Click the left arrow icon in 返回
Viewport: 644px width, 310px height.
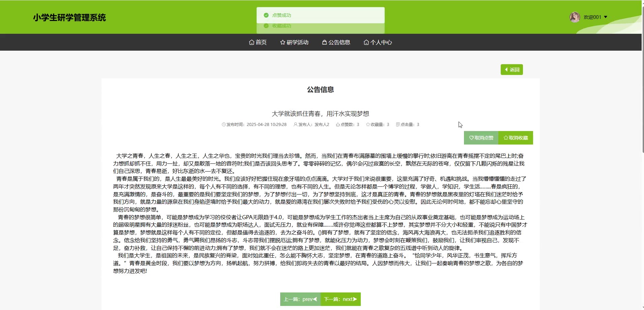point(506,70)
